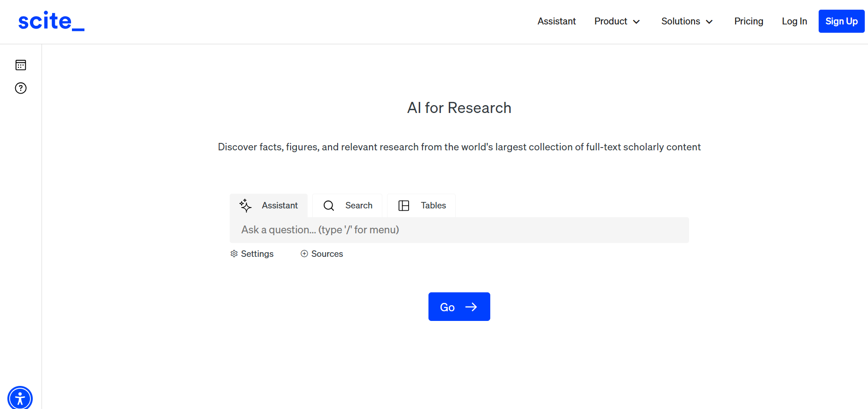
Task: Click the plus icon beside Sources
Action: click(x=304, y=254)
